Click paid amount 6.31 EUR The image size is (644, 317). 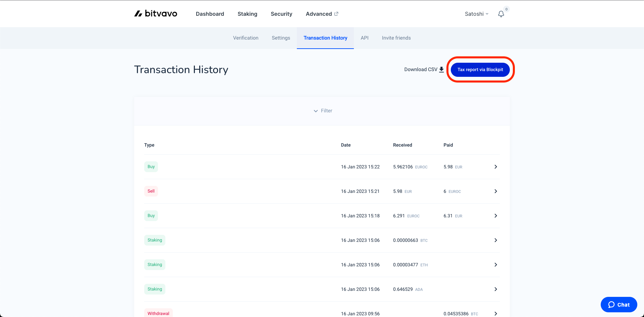point(453,216)
